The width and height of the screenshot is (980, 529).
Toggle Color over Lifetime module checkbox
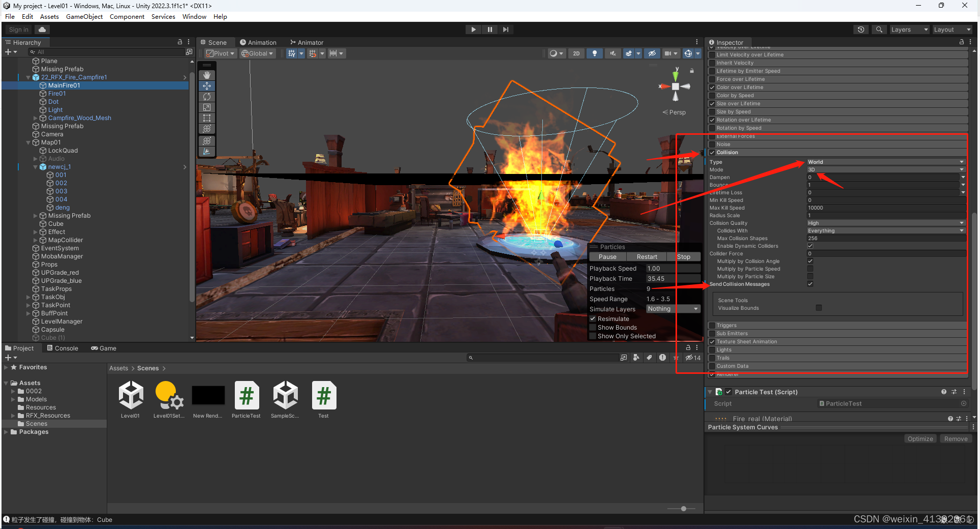712,87
